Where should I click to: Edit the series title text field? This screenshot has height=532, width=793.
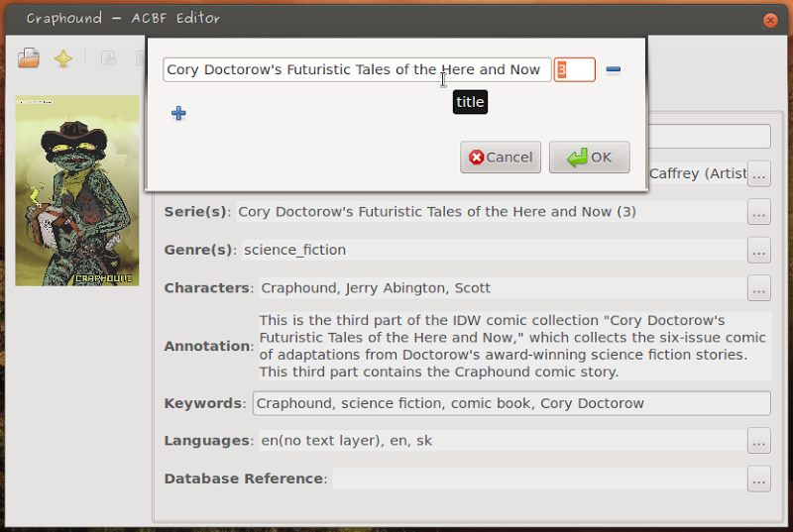[x=357, y=69]
